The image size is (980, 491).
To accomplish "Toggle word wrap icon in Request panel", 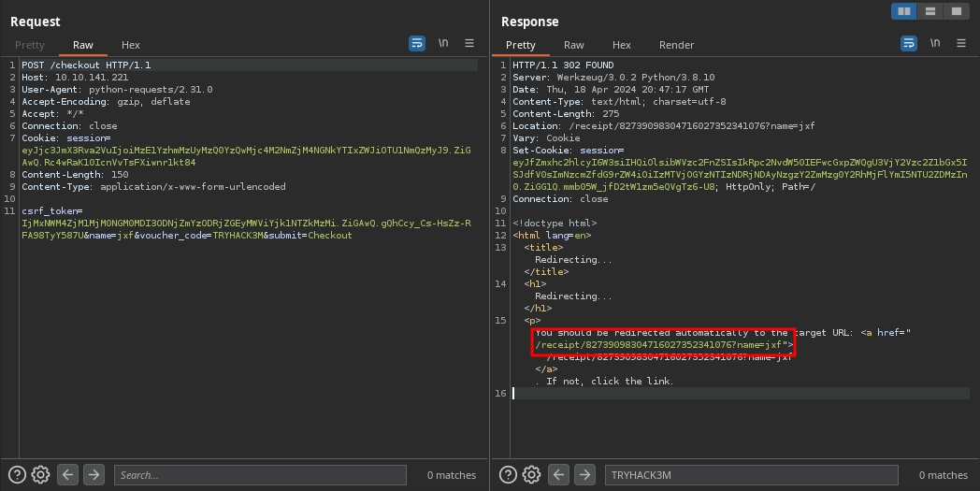I will (417, 44).
